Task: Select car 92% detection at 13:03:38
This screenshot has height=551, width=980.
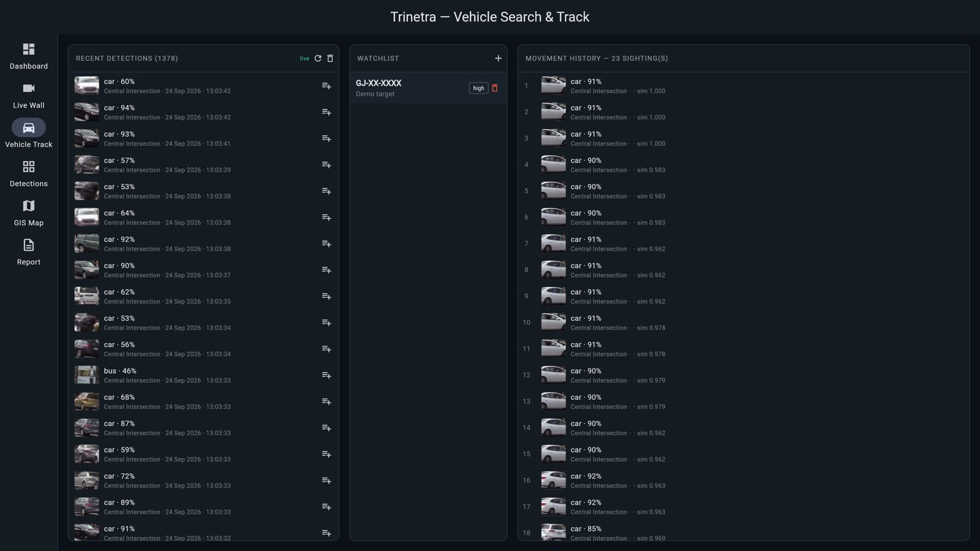Action: click(203, 244)
